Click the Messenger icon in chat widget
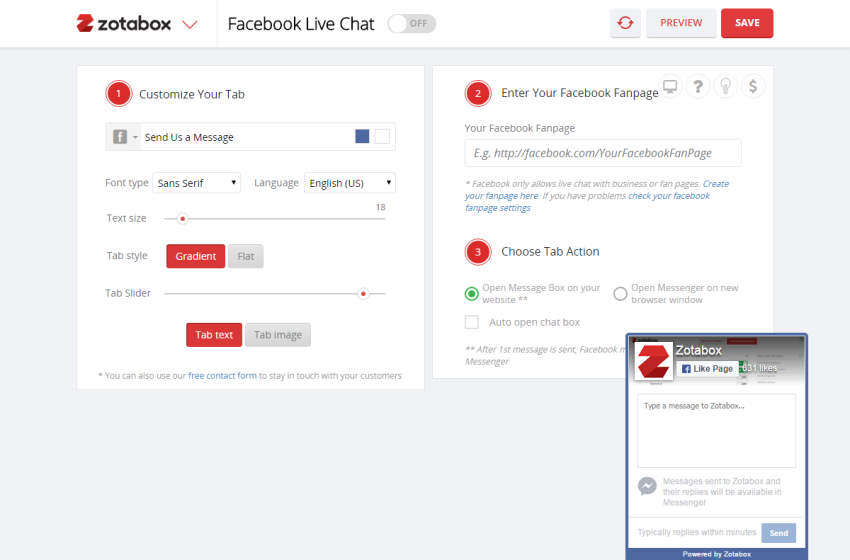The image size is (850, 560). point(647,486)
